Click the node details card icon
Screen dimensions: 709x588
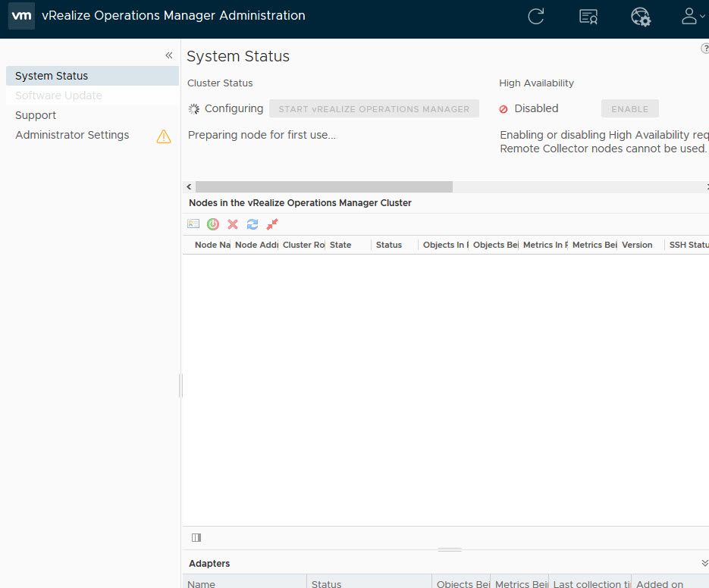[193, 224]
